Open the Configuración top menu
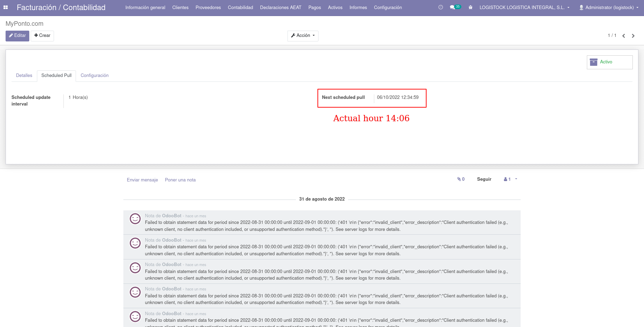 (x=388, y=7)
